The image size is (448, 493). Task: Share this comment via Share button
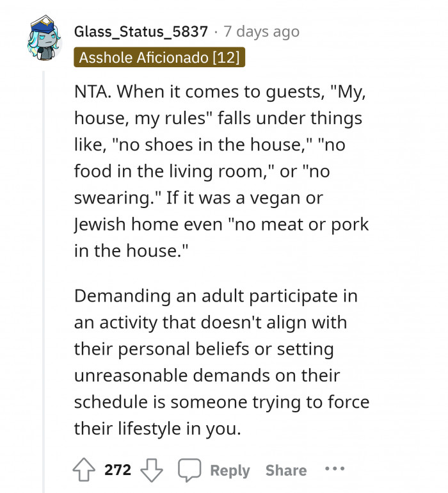285,471
